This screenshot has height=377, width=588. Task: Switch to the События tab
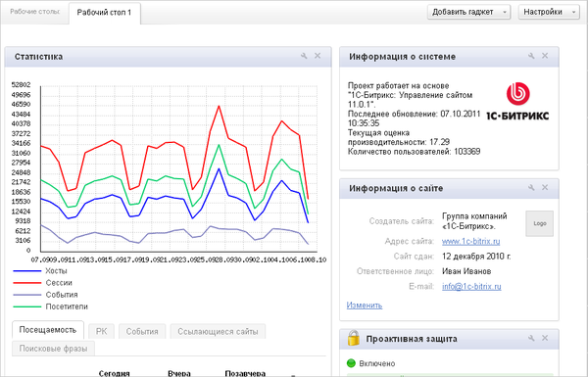(x=142, y=331)
